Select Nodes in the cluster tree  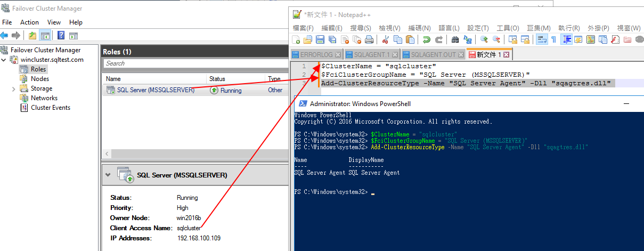40,79
